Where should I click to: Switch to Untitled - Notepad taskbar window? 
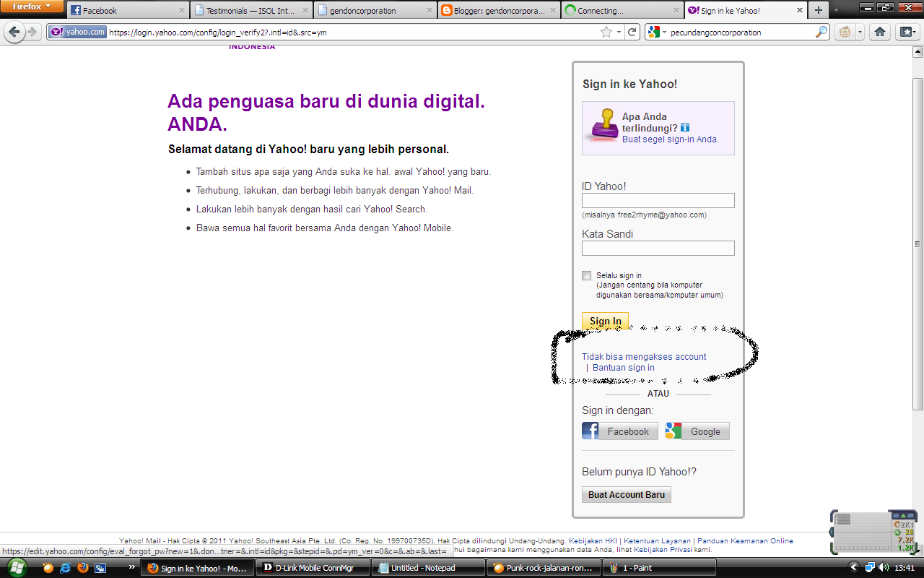427,568
